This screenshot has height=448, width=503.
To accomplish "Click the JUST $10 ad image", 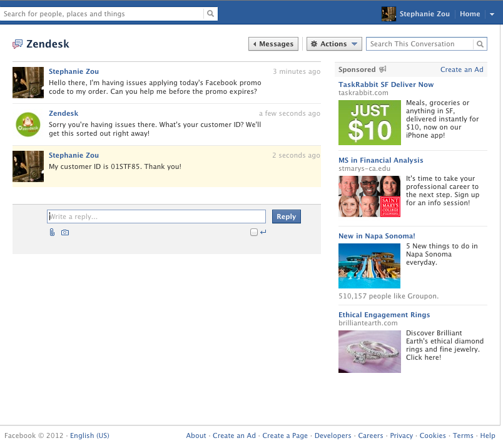I will [370, 123].
